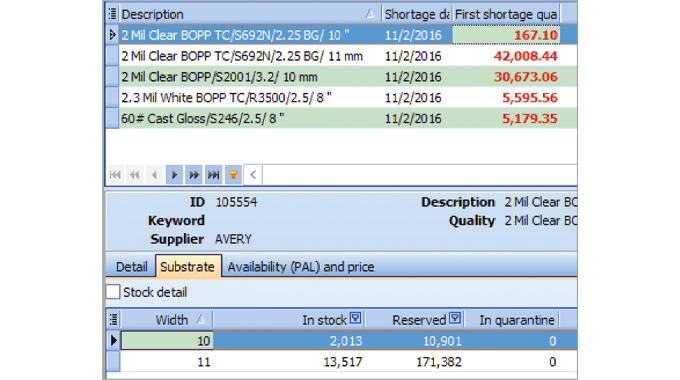Click shortage quantity 5,595.56 cell
The width and height of the screenshot is (680, 380).
click(x=506, y=98)
